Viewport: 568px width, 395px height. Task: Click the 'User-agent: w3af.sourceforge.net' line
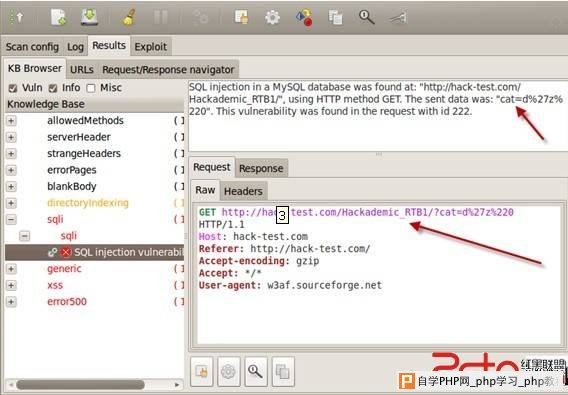pyautogui.click(x=290, y=286)
